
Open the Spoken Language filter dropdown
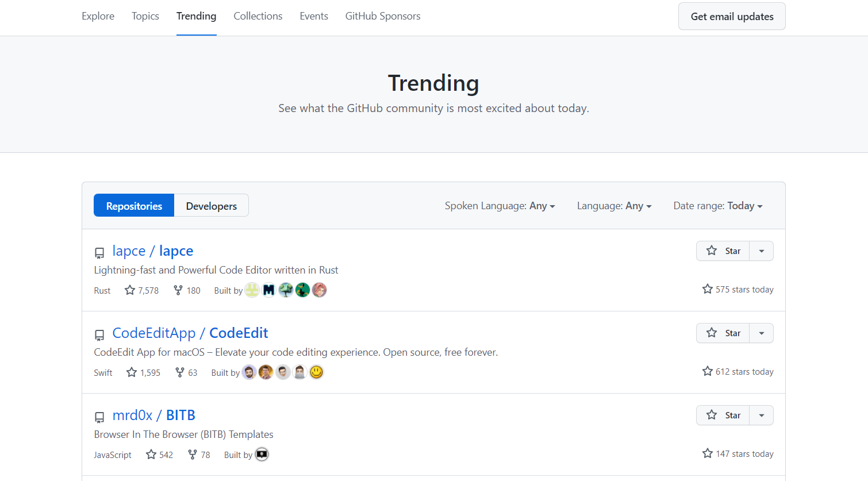(x=500, y=206)
